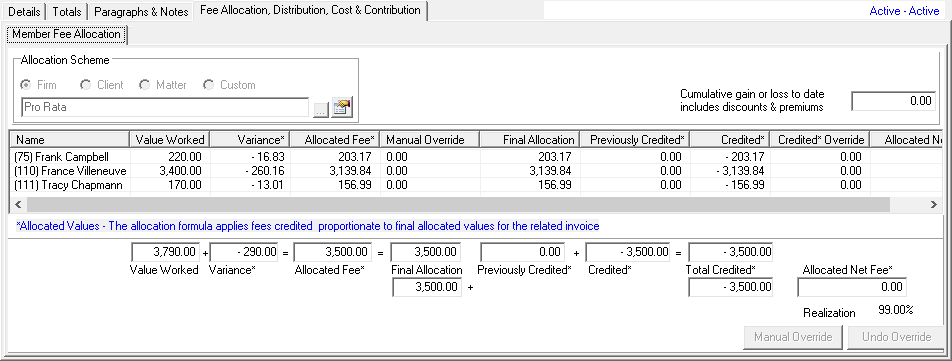Click the 99.00% realization value

(896, 311)
